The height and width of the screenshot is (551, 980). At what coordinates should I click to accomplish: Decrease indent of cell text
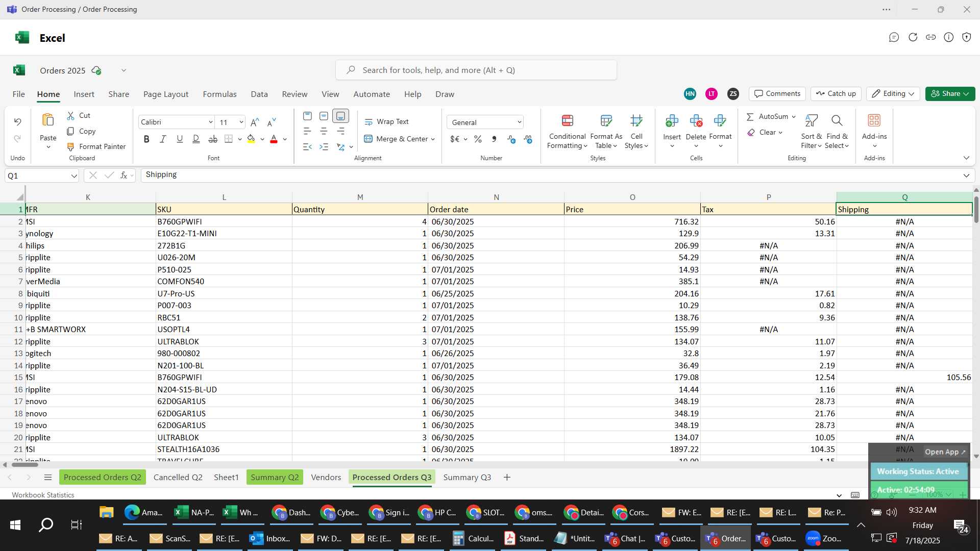307,147
